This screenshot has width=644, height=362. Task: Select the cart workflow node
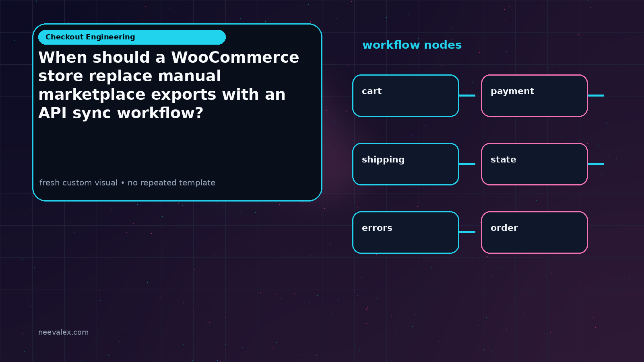click(406, 96)
